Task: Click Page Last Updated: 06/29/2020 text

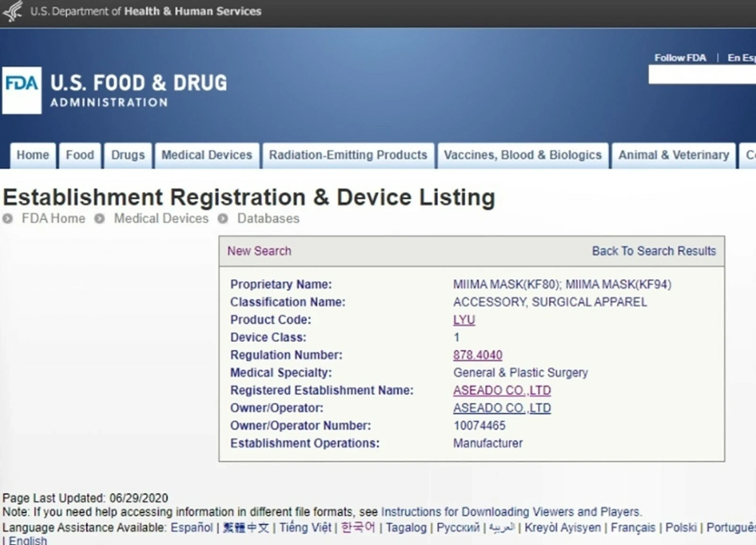Action: pyautogui.click(x=86, y=498)
